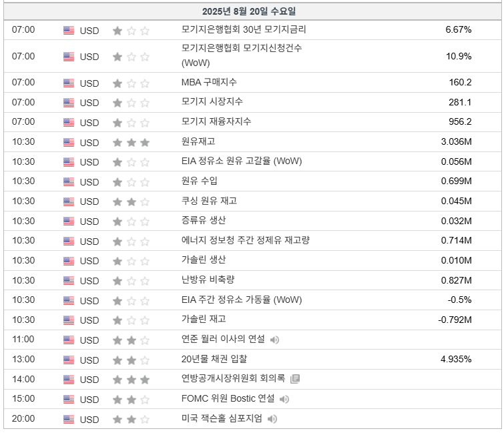The height and width of the screenshot is (433, 504).
Task: Click the USD label in the 증류유 생산 row
Action: tap(89, 222)
